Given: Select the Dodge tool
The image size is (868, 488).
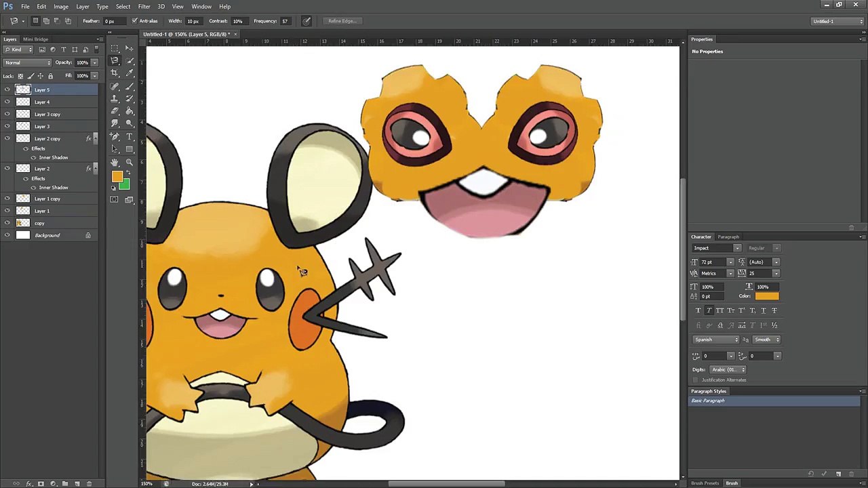Looking at the screenshot, I should point(130,123).
